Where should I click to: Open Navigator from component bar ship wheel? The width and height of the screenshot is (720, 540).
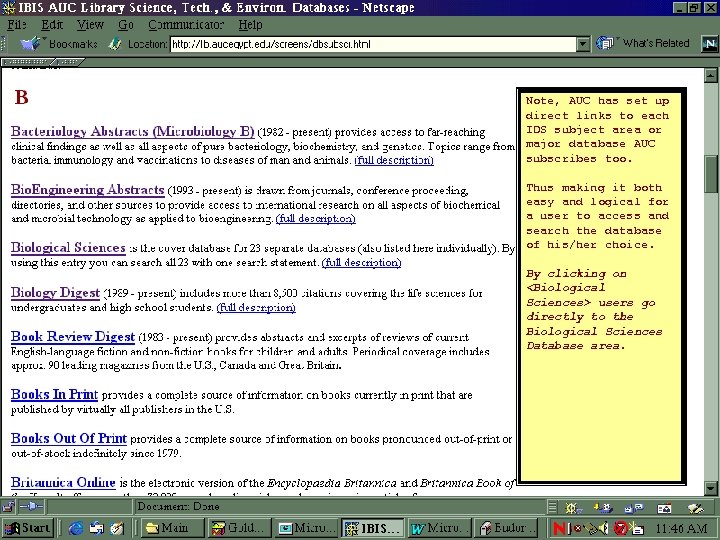tap(572, 507)
